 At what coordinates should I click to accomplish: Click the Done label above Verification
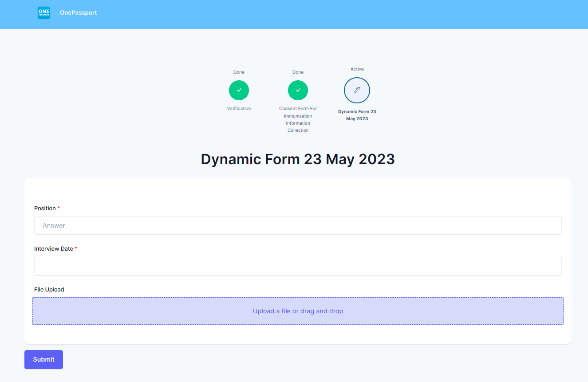[239, 72]
